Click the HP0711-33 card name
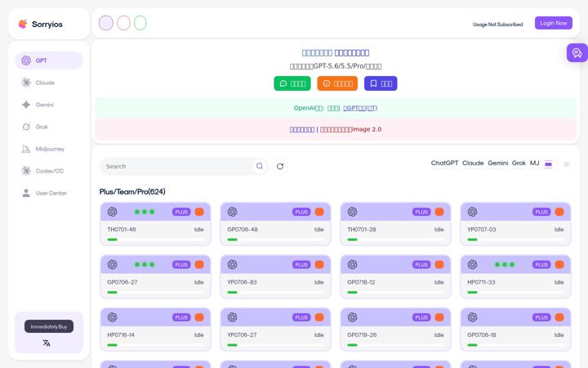This screenshot has width=588, height=368. [481, 282]
